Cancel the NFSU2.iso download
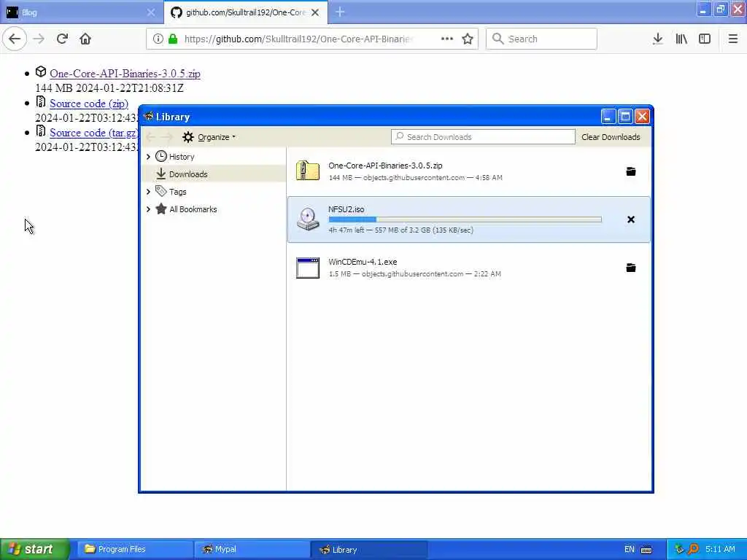747x560 pixels. point(631,219)
